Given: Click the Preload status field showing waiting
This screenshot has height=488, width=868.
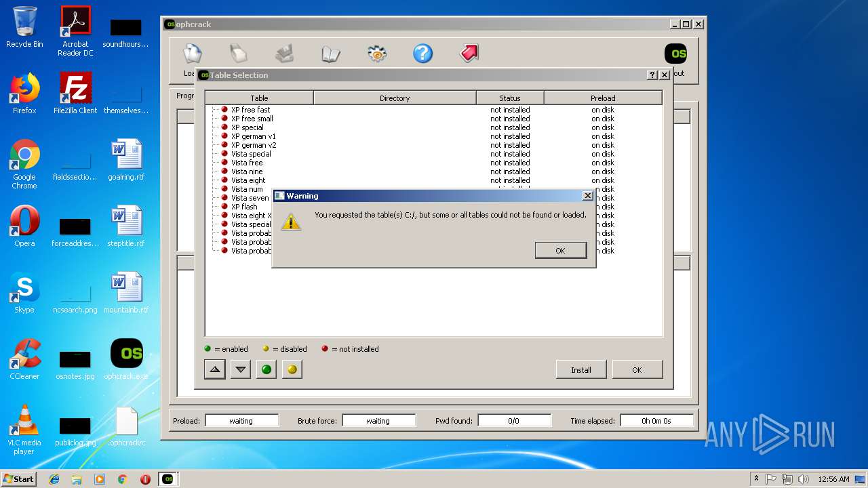Looking at the screenshot, I should click(241, 421).
